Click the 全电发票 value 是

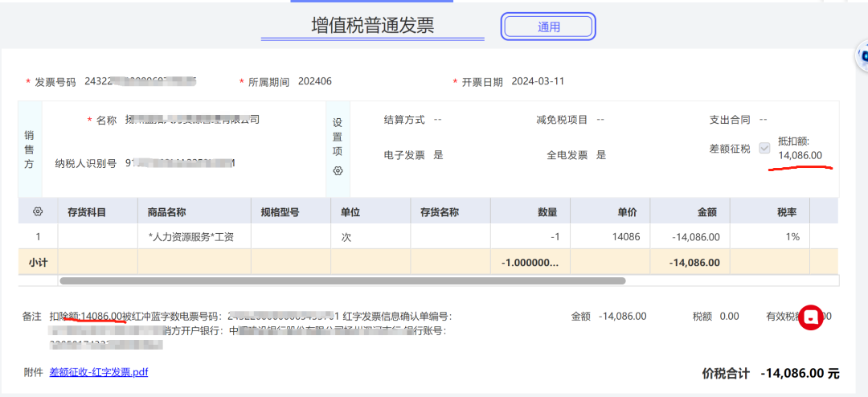click(601, 155)
